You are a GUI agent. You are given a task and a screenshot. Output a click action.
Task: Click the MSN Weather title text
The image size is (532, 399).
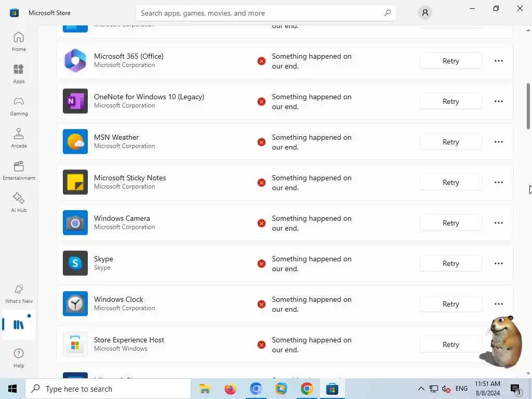point(116,137)
